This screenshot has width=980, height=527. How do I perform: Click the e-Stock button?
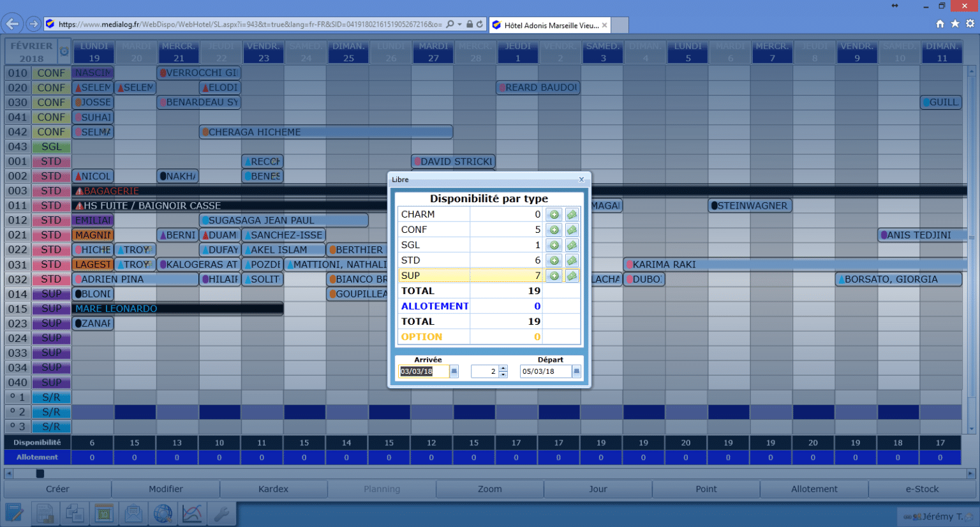922,489
